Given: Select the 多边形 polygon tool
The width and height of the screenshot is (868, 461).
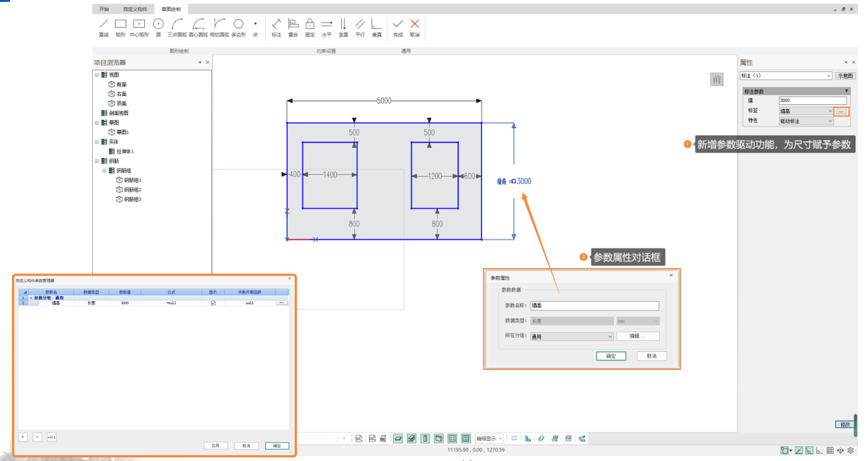Looking at the screenshot, I should point(238,25).
